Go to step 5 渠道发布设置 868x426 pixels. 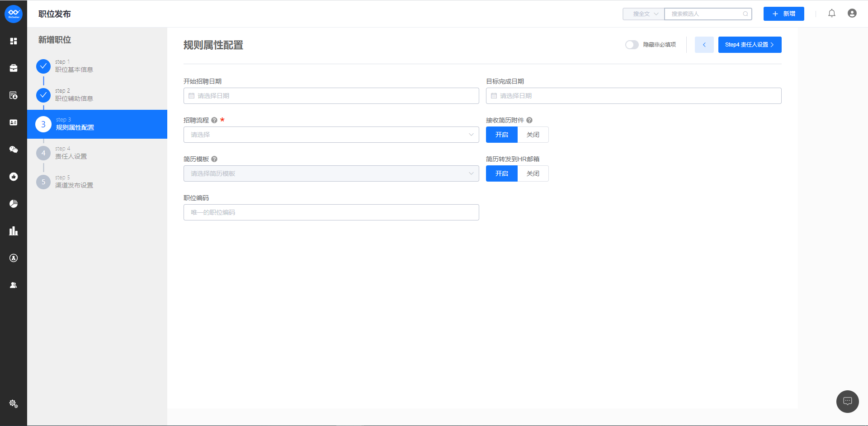(x=97, y=182)
